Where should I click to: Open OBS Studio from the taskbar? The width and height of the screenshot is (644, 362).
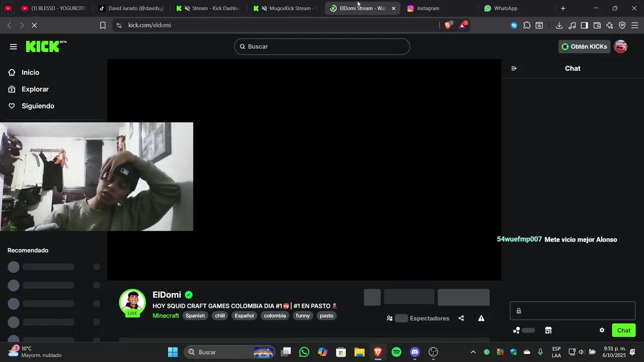433,352
